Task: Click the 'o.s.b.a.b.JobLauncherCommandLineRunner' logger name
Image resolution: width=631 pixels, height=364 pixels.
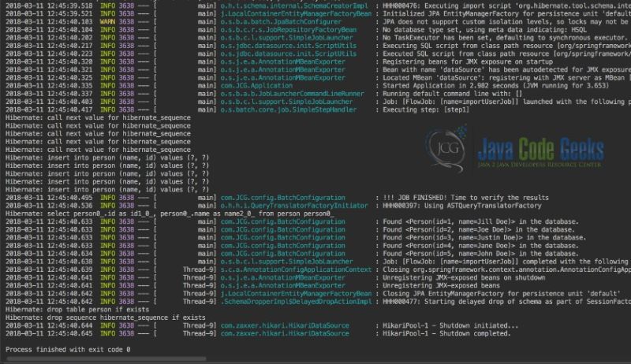Action: tap(292, 94)
